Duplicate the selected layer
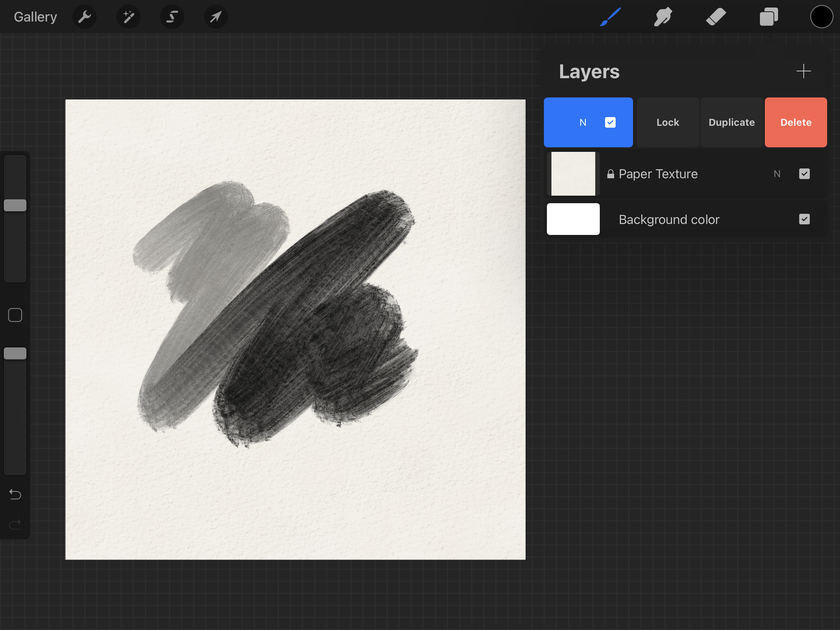 [731, 122]
